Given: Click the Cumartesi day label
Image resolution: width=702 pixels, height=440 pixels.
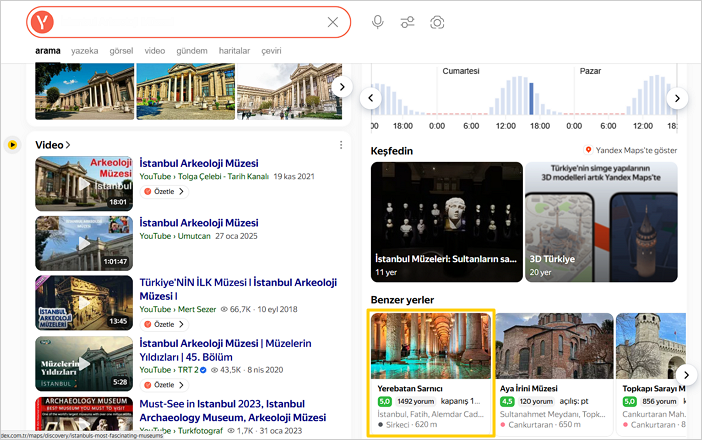Looking at the screenshot, I should (x=461, y=71).
